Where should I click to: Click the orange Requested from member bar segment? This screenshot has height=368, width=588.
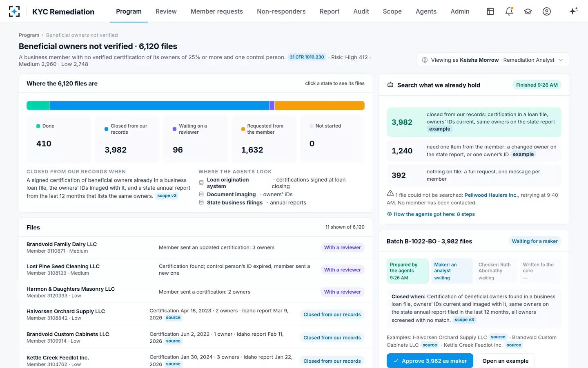320,105
